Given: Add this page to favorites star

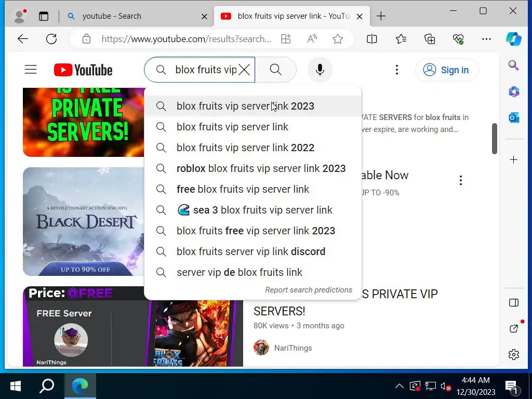Looking at the screenshot, I should tap(338, 39).
